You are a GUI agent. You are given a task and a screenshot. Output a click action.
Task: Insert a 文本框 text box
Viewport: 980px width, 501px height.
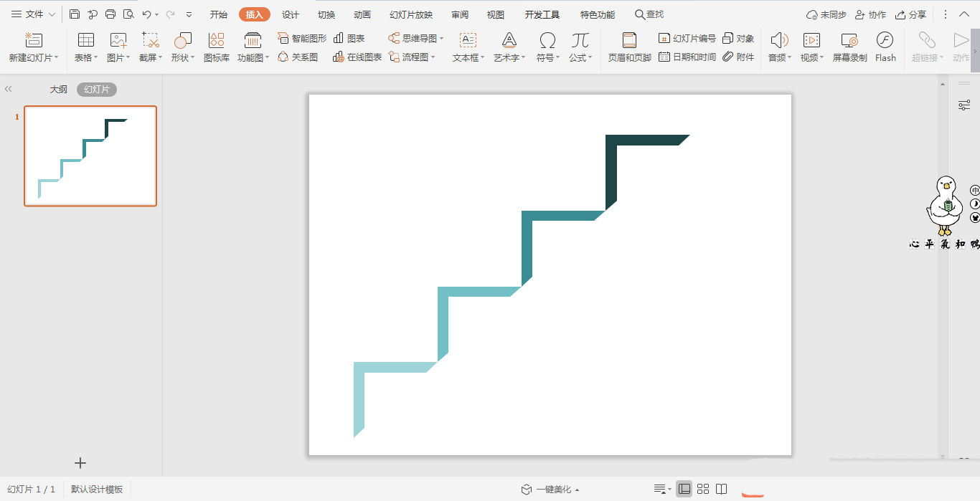pyautogui.click(x=468, y=47)
